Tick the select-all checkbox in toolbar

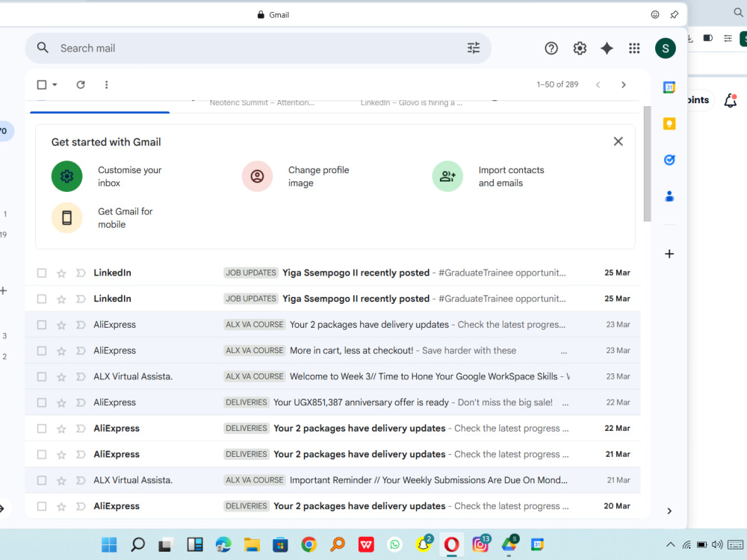[42, 85]
